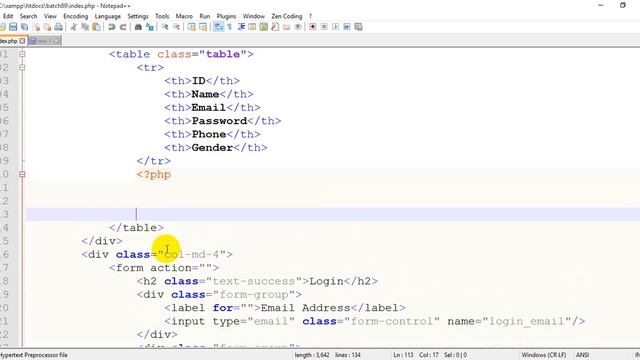Toggle file monitoring with the eye icon
Screen dimensions: 640x360
(298, 27)
